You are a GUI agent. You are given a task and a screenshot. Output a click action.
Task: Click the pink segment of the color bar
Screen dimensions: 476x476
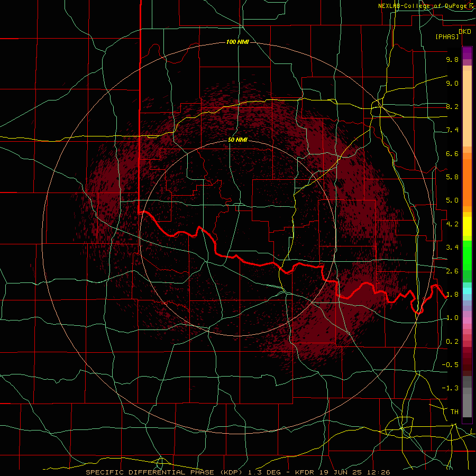point(467,321)
